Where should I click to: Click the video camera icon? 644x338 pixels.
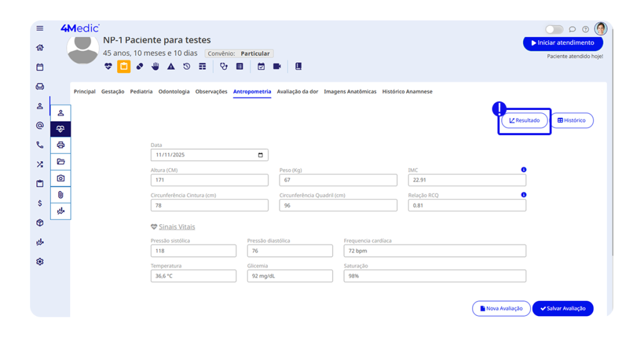277,66
